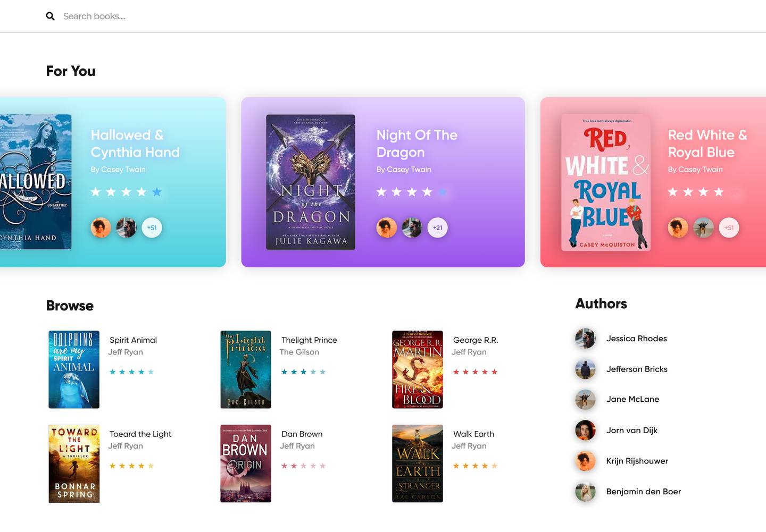Select Toeard the Light title text
Image resolution: width=766 pixels, height=532 pixels.
point(140,434)
